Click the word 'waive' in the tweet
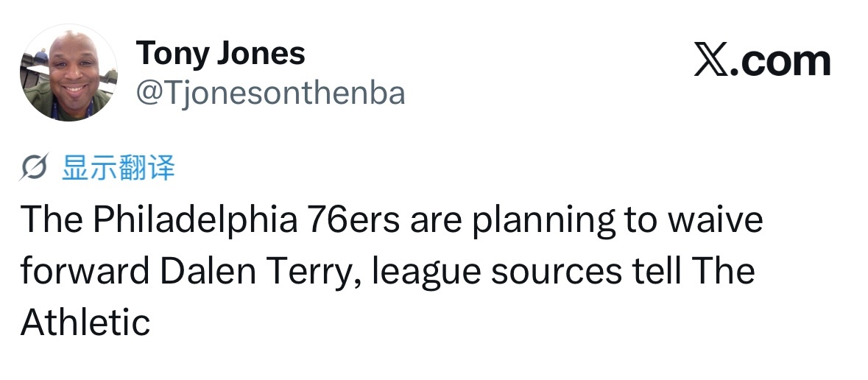This screenshot has width=868, height=380. pos(715,219)
